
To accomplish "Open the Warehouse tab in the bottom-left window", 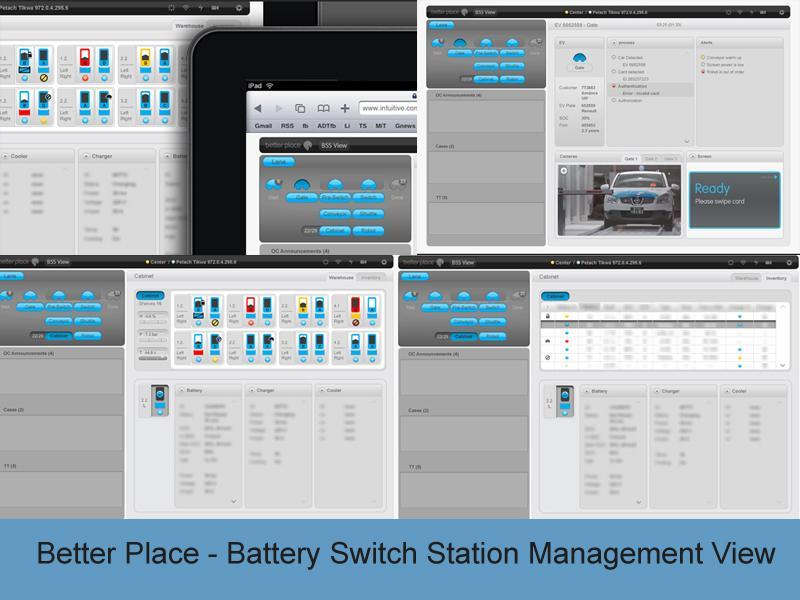I will (341, 278).
